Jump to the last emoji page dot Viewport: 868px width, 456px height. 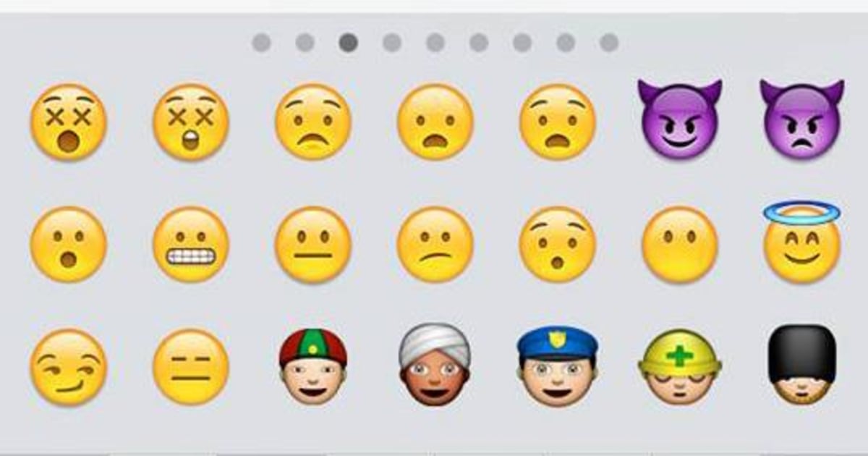(609, 43)
